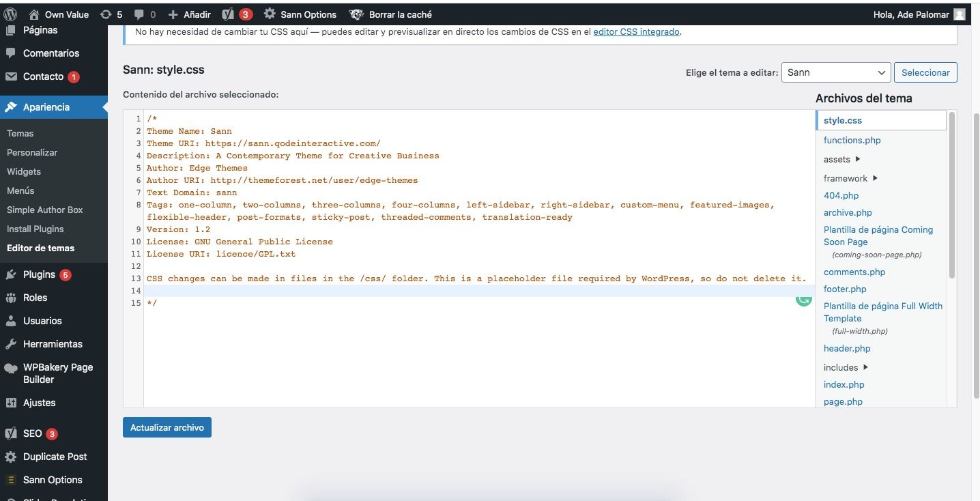Click the Plugins plug icon
Viewport: 980px width, 501px height.
tap(11, 274)
